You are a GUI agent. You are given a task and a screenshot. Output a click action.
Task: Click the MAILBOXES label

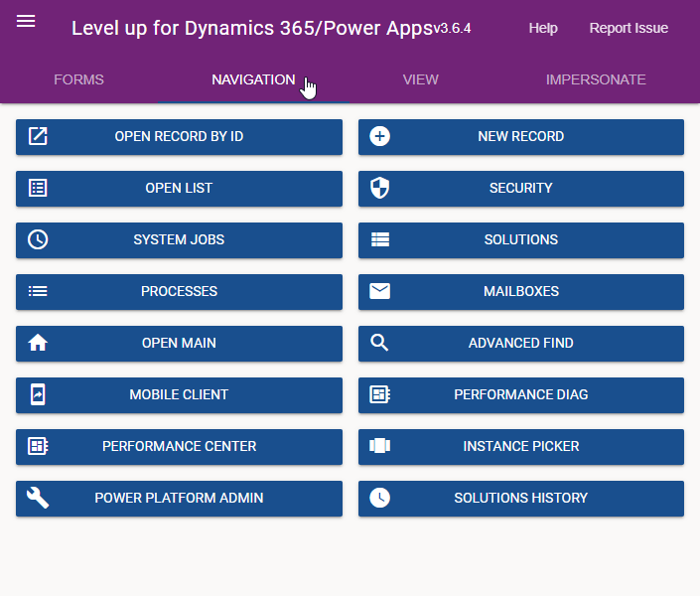coord(521,291)
